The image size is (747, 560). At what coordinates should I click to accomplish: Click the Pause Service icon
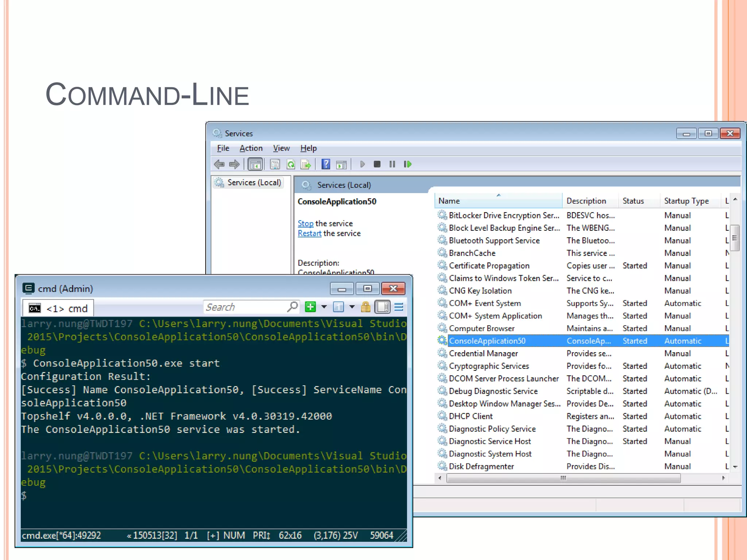tap(392, 164)
